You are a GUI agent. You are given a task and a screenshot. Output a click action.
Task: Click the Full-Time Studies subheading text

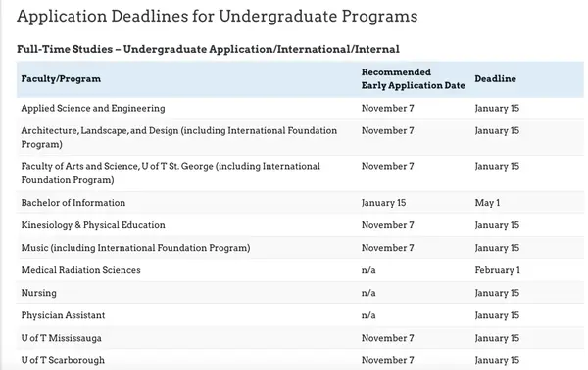pyautogui.click(x=208, y=50)
